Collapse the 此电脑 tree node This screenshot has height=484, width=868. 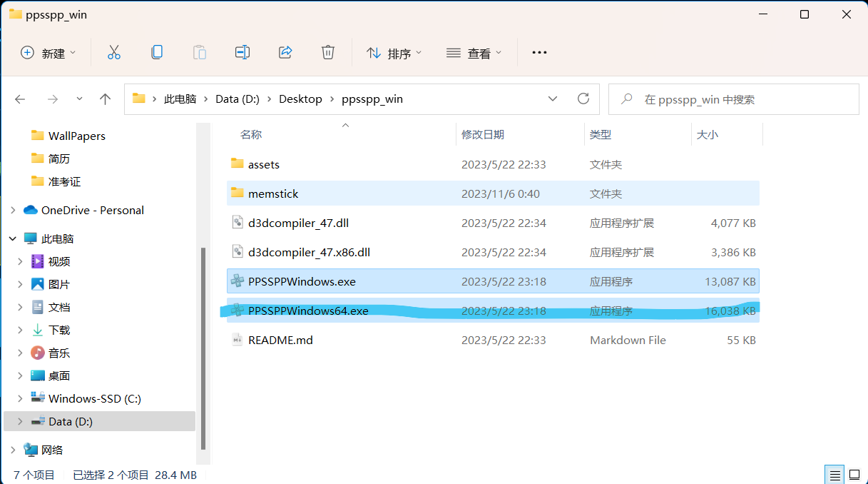click(12, 238)
